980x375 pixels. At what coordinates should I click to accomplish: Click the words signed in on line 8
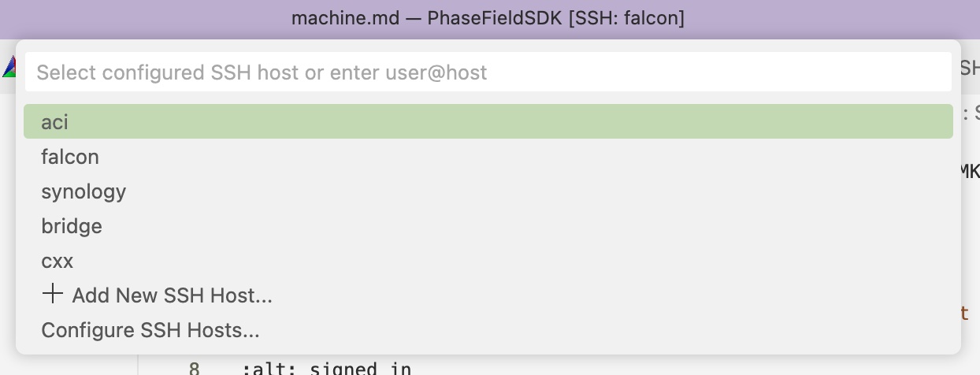tap(360, 369)
